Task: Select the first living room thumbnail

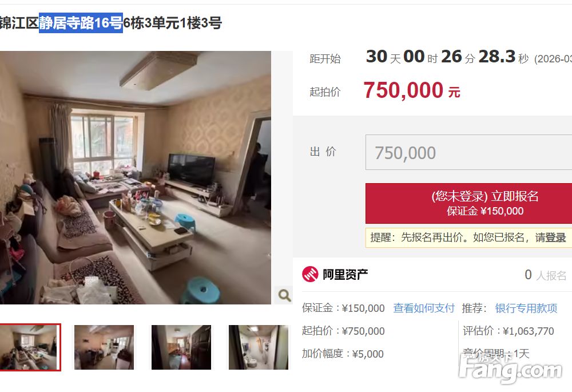Action: (30, 347)
